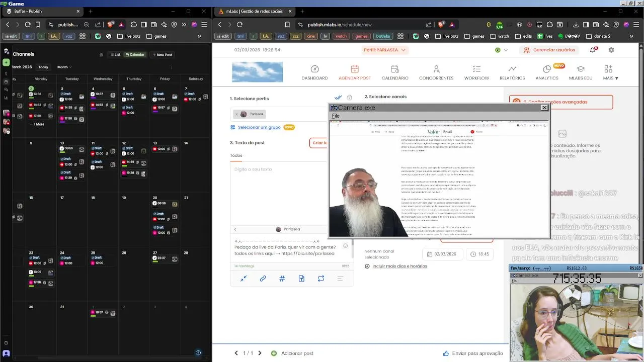Open the date field 02/03/2026
Screen dimensions: 644x362
442,254
